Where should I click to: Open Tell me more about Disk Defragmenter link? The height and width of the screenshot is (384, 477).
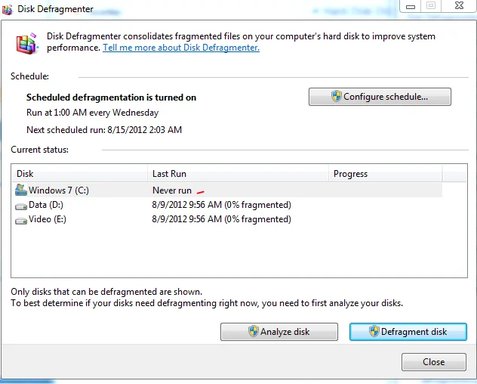pyautogui.click(x=181, y=48)
